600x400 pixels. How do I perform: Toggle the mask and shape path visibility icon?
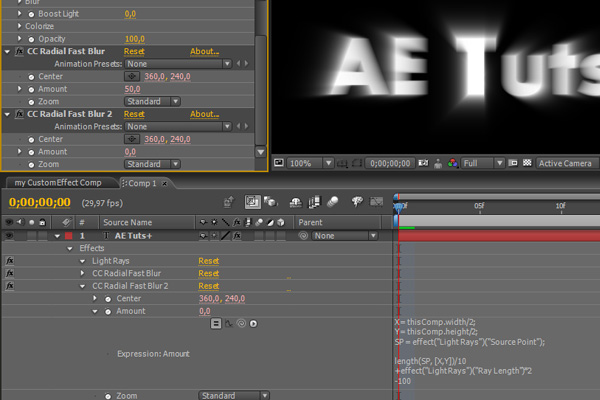(357, 163)
